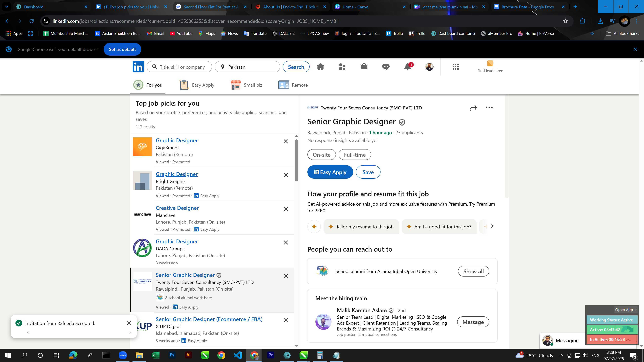
Task: Open the For Business apps grid
Action: pos(455,67)
